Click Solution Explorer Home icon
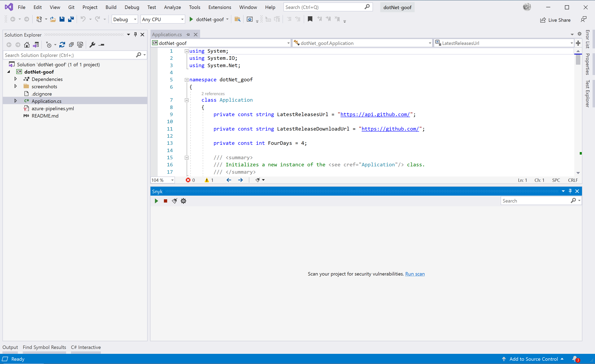 point(27,45)
